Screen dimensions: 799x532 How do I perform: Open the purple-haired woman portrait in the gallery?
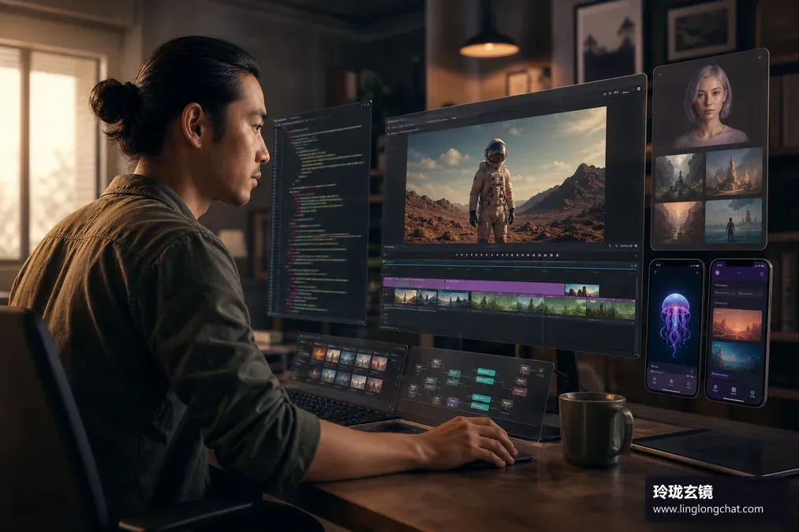click(711, 106)
